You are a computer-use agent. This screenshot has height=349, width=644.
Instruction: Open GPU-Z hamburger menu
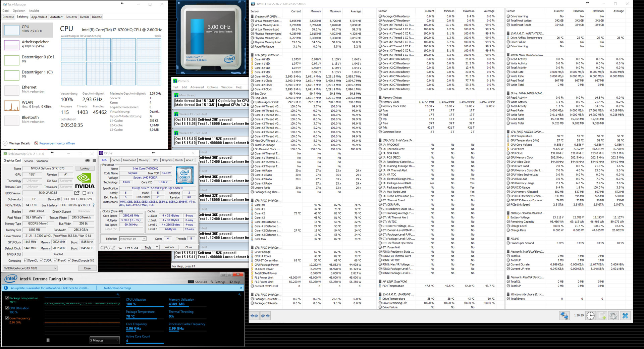tap(94, 160)
